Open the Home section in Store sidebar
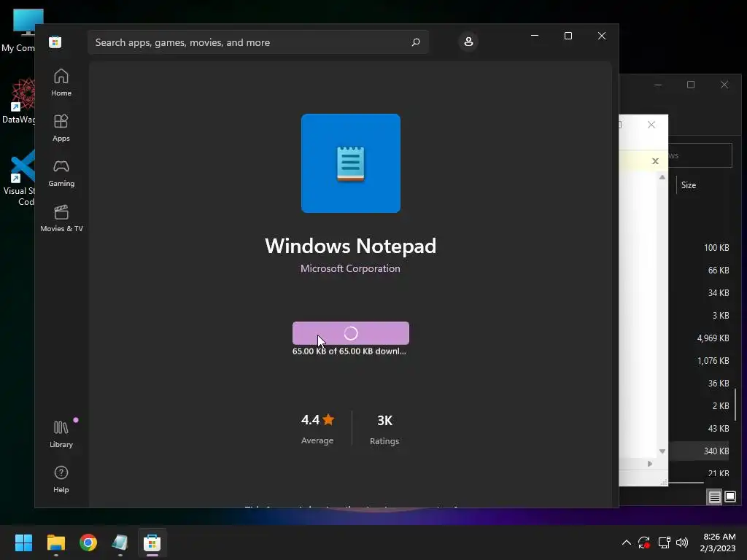This screenshot has width=747, height=560. tap(61, 83)
